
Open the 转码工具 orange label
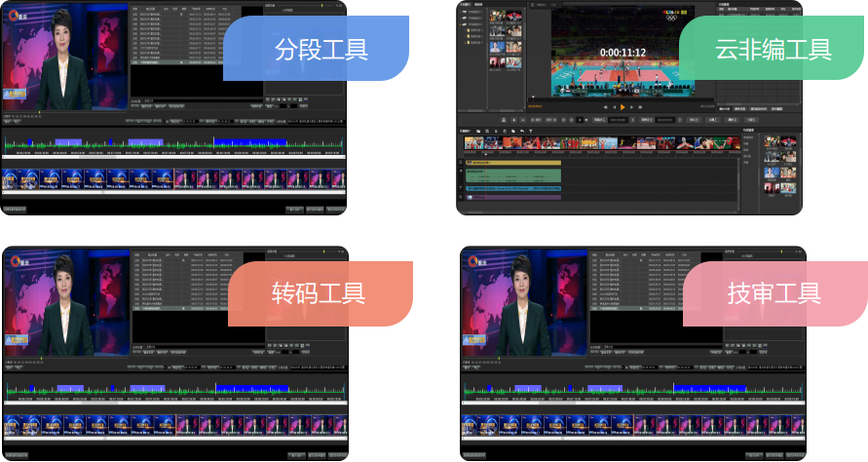(320, 292)
